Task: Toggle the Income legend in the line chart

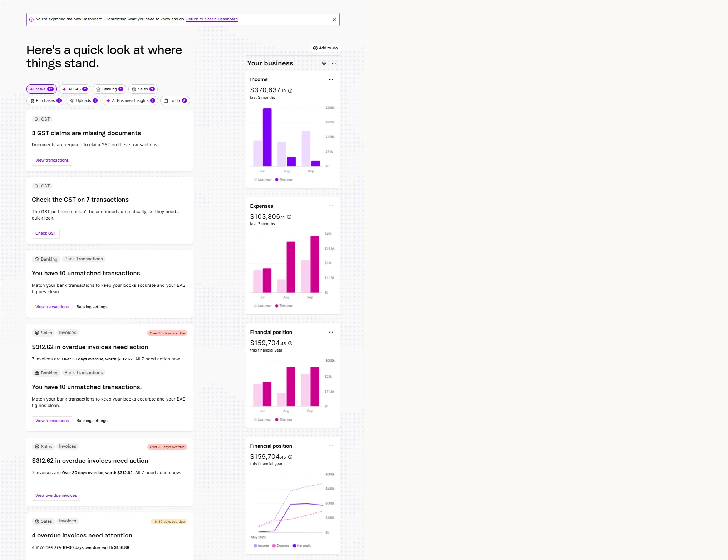Action: point(261,546)
